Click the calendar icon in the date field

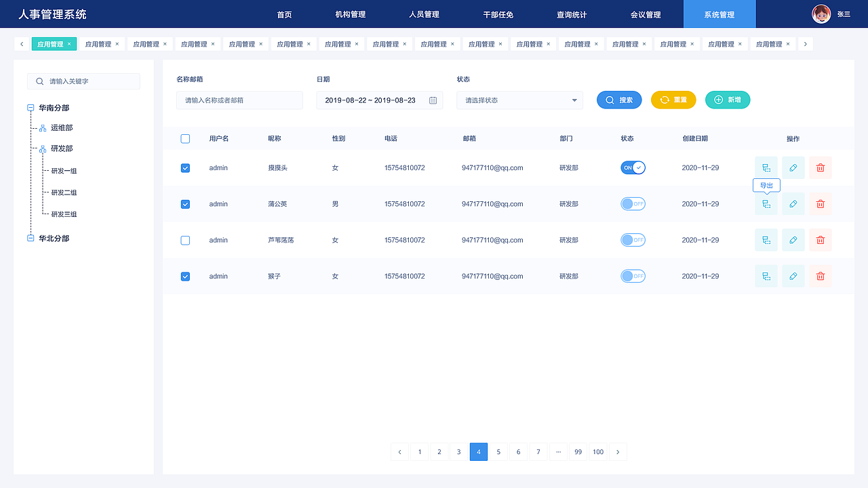[433, 100]
